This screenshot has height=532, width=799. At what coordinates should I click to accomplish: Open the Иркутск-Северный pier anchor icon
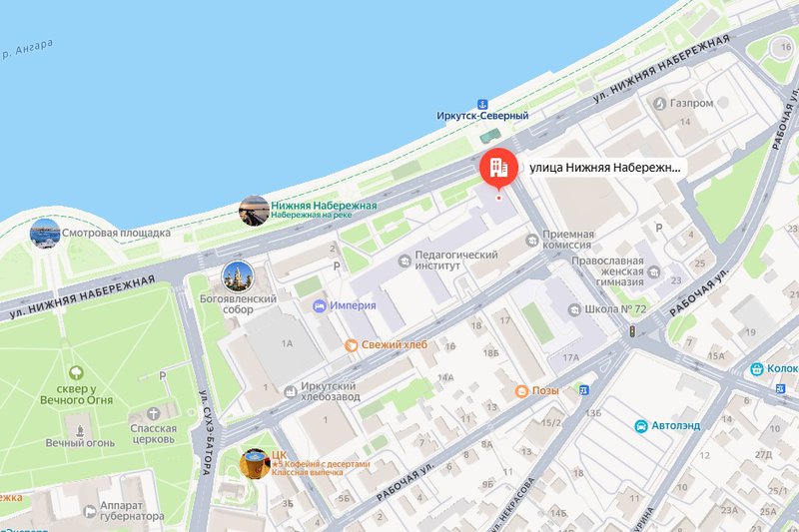482,104
